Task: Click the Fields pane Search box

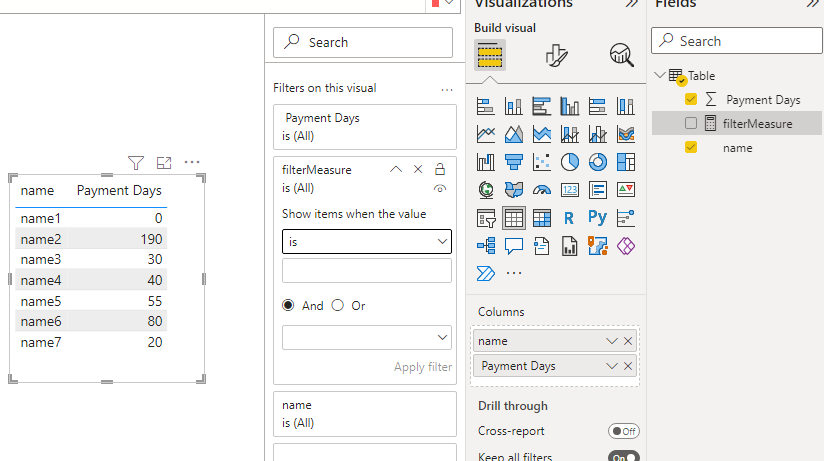Action: pyautogui.click(x=736, y=41)
